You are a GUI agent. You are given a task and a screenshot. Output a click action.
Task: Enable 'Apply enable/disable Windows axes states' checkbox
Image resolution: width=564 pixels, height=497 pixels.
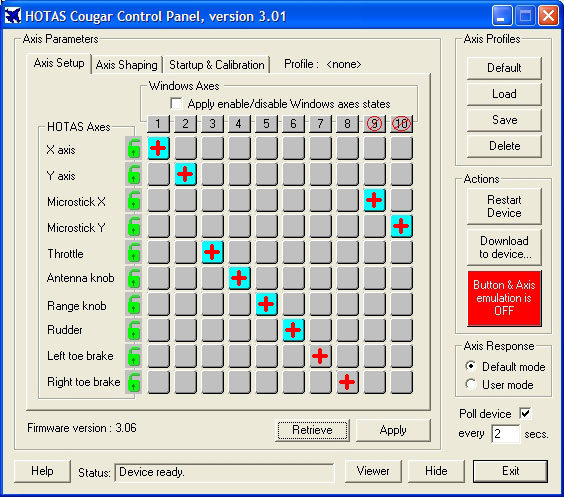[176, 104]
